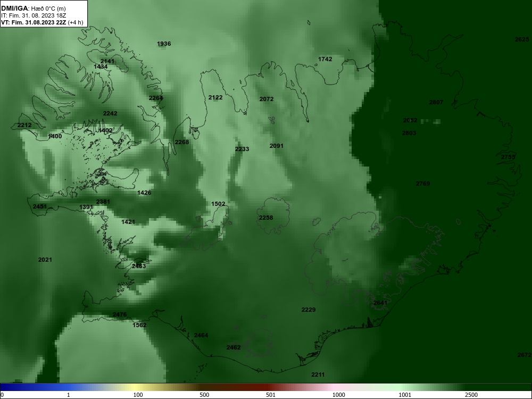The height and width of the screenshot is (399, 532).
Task: Click the map value 2091
Action: [x=277, y=146]
